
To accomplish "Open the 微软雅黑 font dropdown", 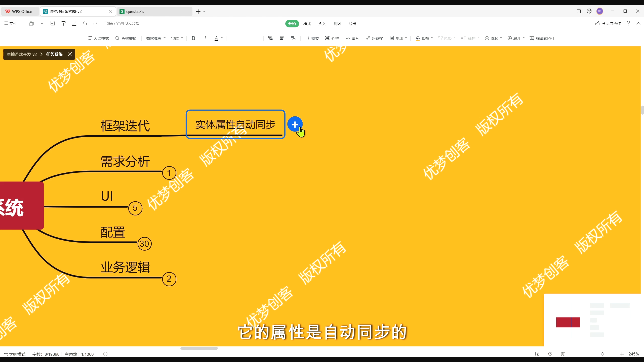I will 156,38.
